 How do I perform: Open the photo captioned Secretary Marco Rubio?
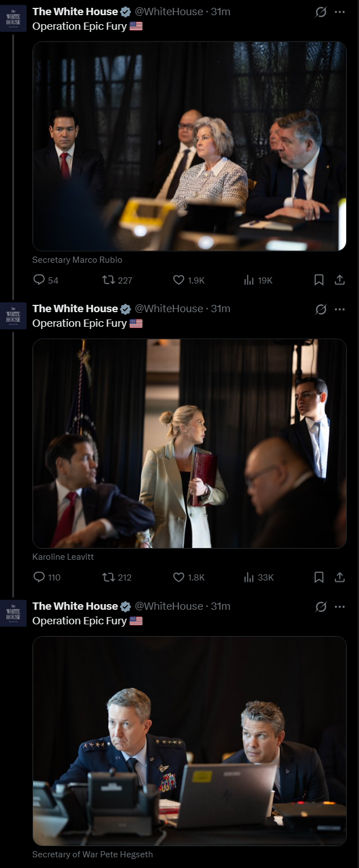point(189,146)
